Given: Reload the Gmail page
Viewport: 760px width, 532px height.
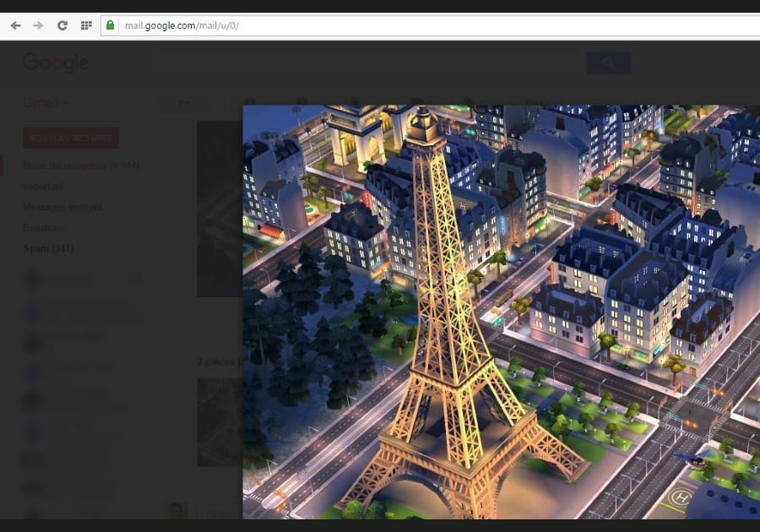Looking at the screenshot, I should (x=62, y=25).
